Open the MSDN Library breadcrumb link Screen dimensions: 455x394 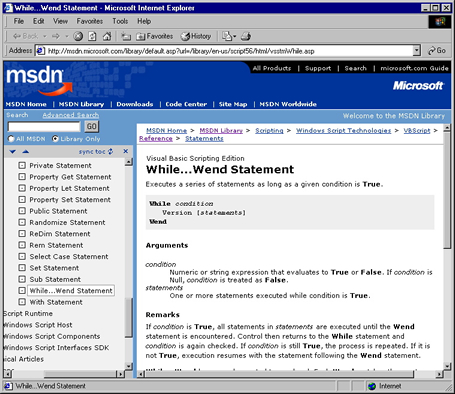click(x=221, y=131)
